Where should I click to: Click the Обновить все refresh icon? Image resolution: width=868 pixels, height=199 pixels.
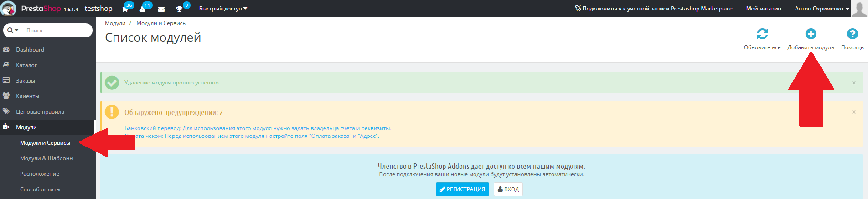point(762,34)
